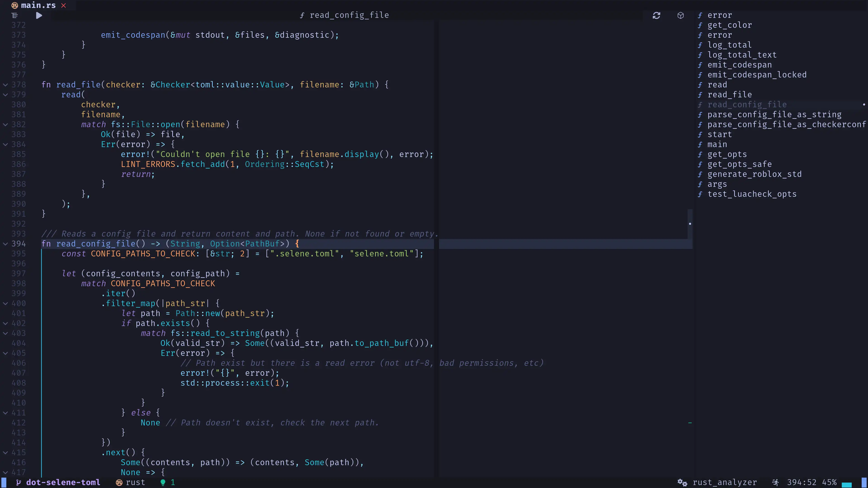Jump to main in outline
The image size is (868, 488).
717,144
